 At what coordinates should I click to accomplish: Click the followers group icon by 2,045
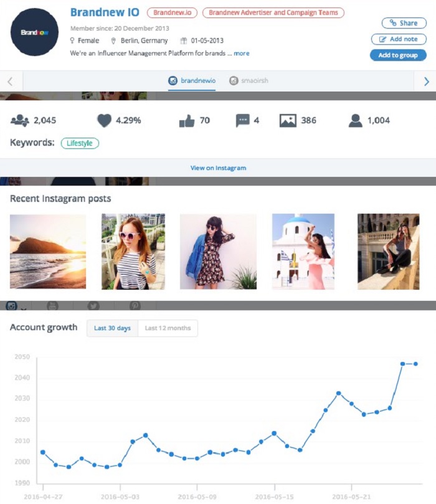pyautogui.click(x=20, y=120)
